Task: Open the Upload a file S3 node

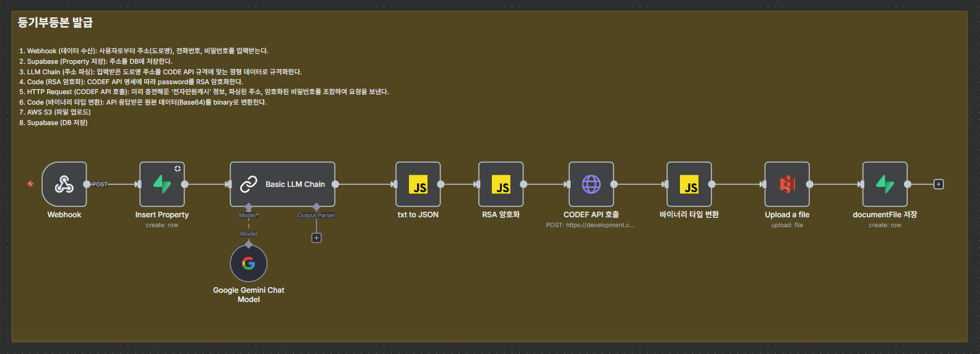Action: (x=787, y=184)
